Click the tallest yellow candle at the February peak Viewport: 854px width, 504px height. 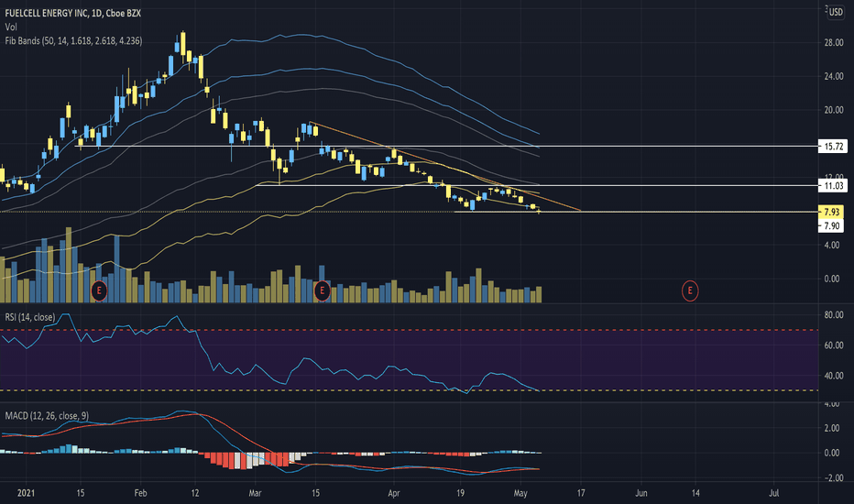183,42
